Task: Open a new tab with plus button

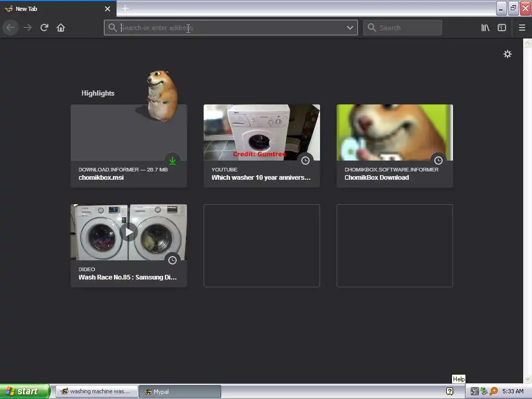Action: click(x=125, y=8)
